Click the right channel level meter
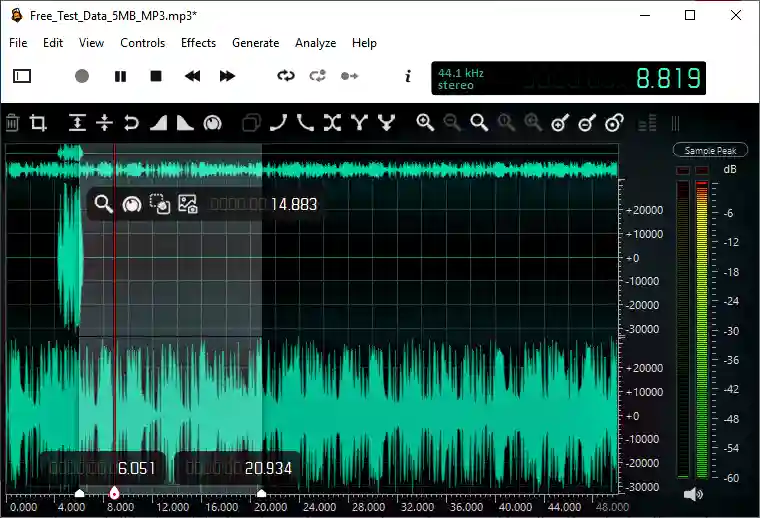The height and width of the screenshot is (518, 760). click(701, 330)
